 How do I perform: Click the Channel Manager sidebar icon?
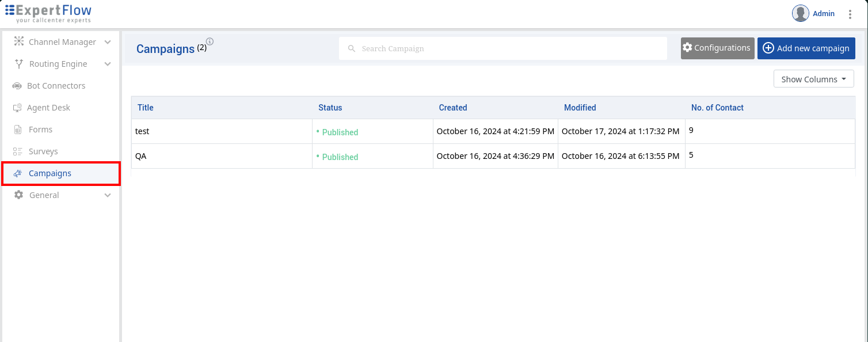pyautogui.click(x=18, y=41)
